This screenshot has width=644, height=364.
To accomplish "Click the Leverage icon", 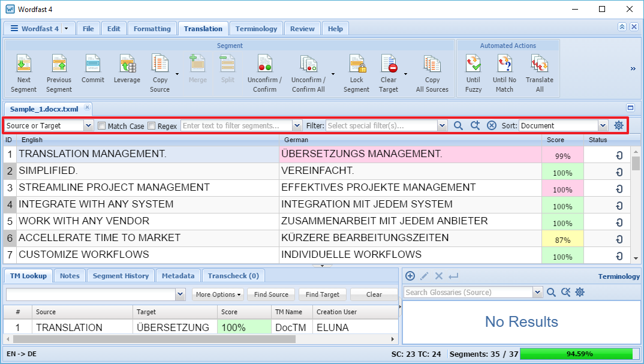I will pos(127,69).
